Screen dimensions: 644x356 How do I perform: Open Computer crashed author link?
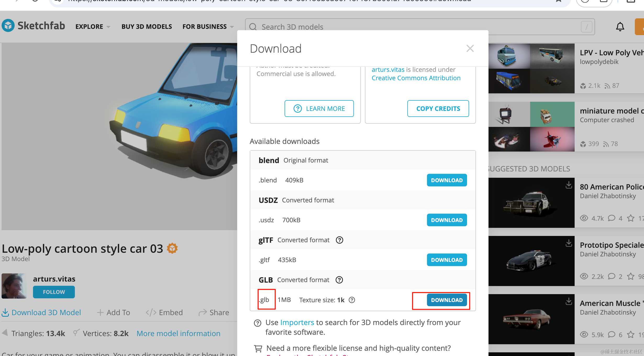tap(607, 120)
